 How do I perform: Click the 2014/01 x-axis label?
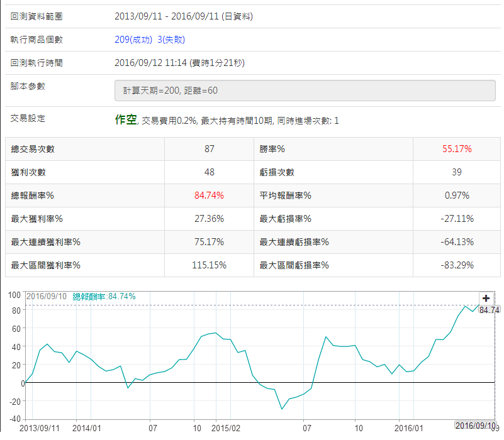pyautogui.click(x=86, y=427)
